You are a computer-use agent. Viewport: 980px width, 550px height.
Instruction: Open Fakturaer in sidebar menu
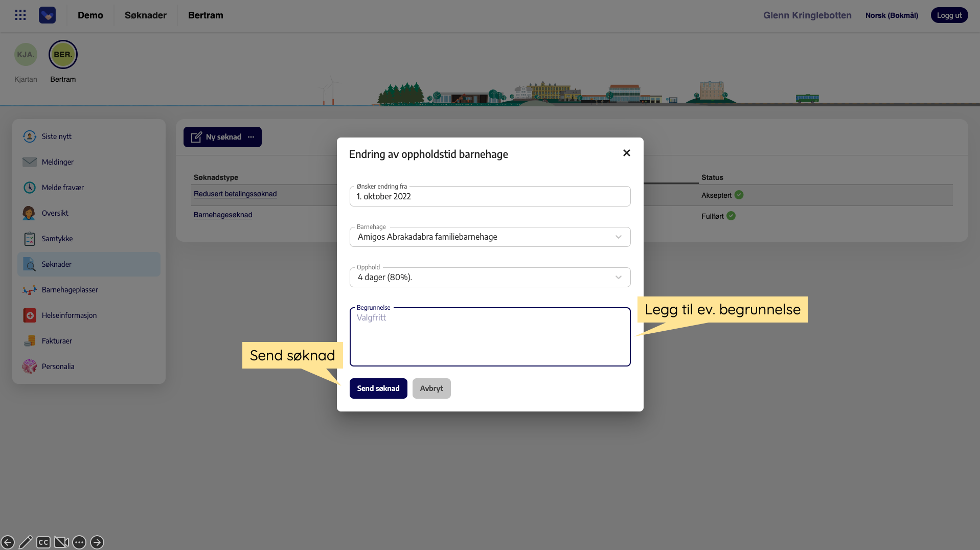pos(57,341)
